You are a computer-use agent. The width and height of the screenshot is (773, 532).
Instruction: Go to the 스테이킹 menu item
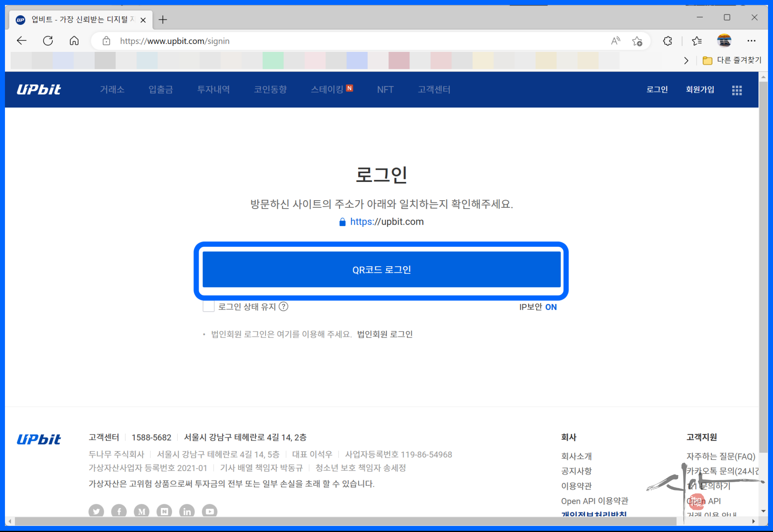click(x=327, y=90)
